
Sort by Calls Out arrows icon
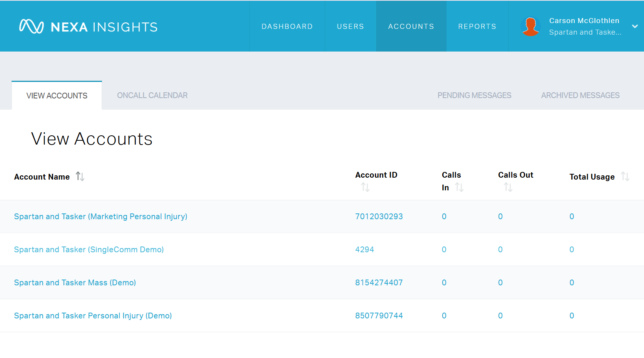click(x=508, y=187)
